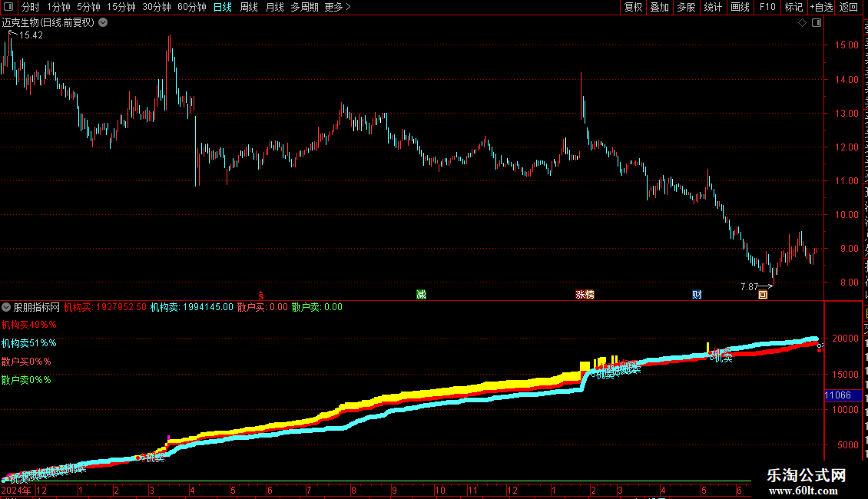This screenshot has height=499, width=868.
Task: Switch to 月线 monthly chart
Action: tap(274, 7)
